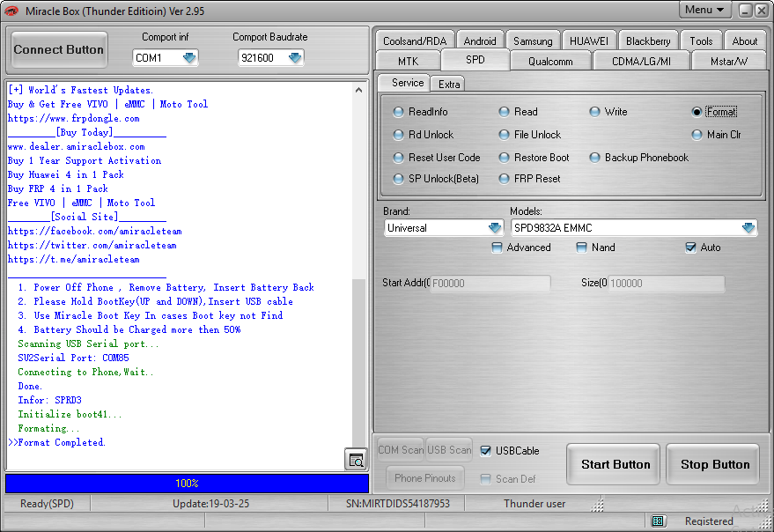This screenshot has width=774, height=532.
Task: Toggle the USBCable checkbox
Action: click(486, 450)
